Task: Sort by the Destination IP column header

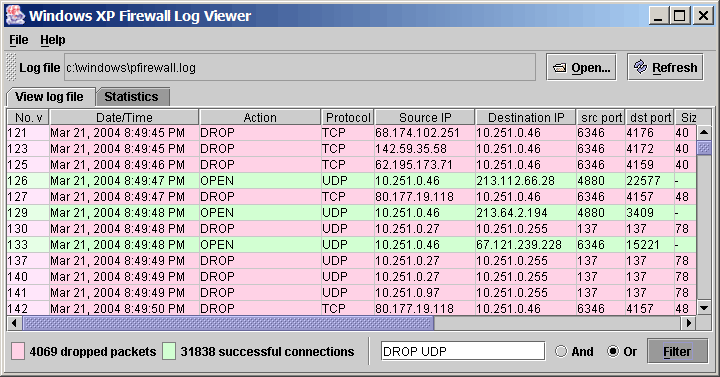Action: [x=526, y=118]
